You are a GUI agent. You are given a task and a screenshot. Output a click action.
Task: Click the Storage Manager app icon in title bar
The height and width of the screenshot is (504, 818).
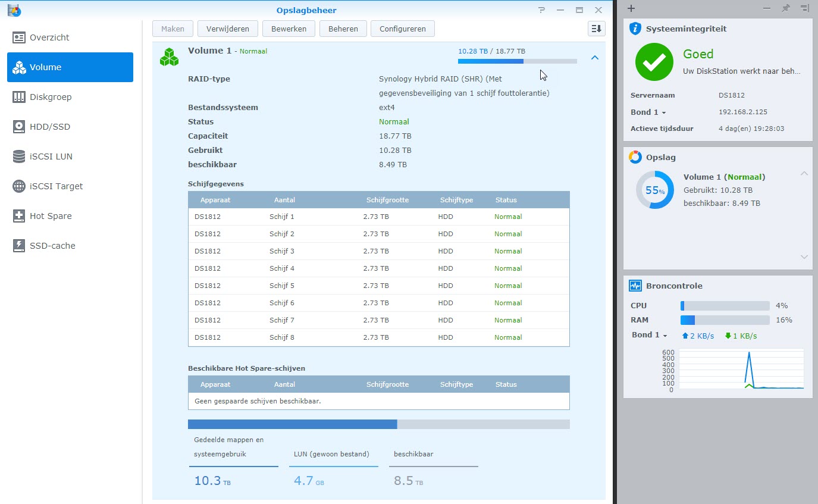(x=14, y=10)
